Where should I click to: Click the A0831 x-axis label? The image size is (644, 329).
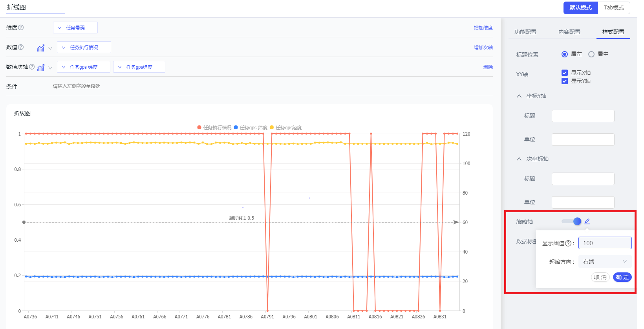[x=440, y=317]
